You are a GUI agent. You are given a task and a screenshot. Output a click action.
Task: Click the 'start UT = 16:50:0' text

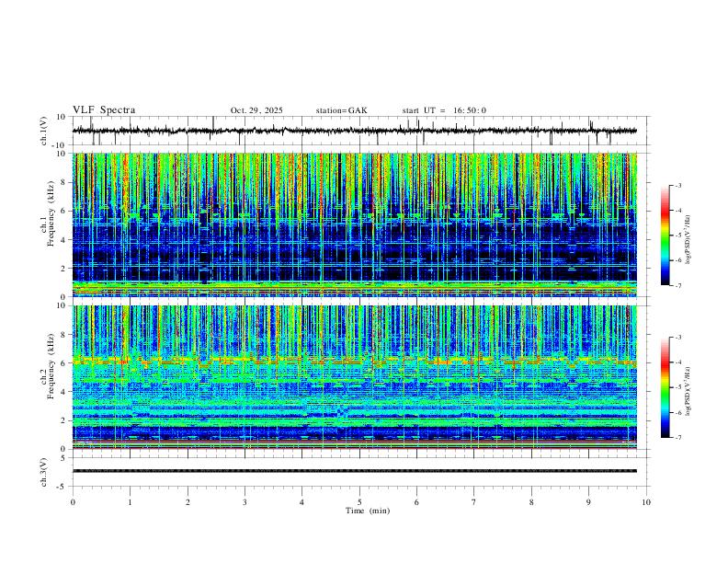click(444, 110)
